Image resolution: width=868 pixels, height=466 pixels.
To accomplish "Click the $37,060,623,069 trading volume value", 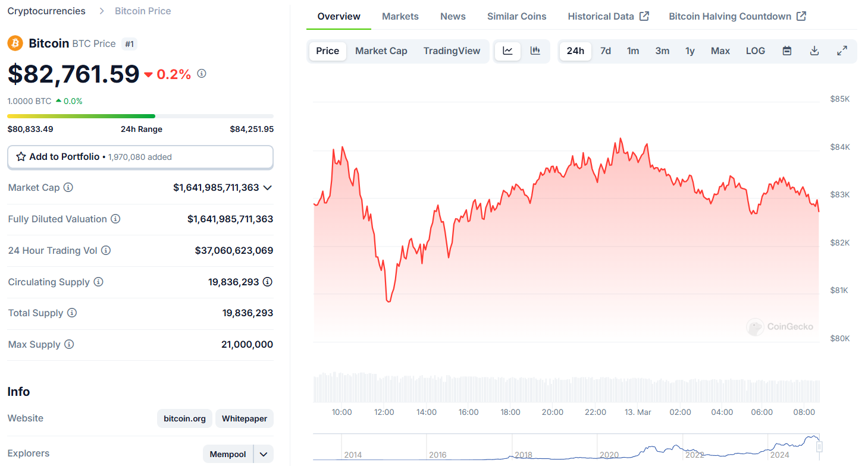I will (234, 250).
